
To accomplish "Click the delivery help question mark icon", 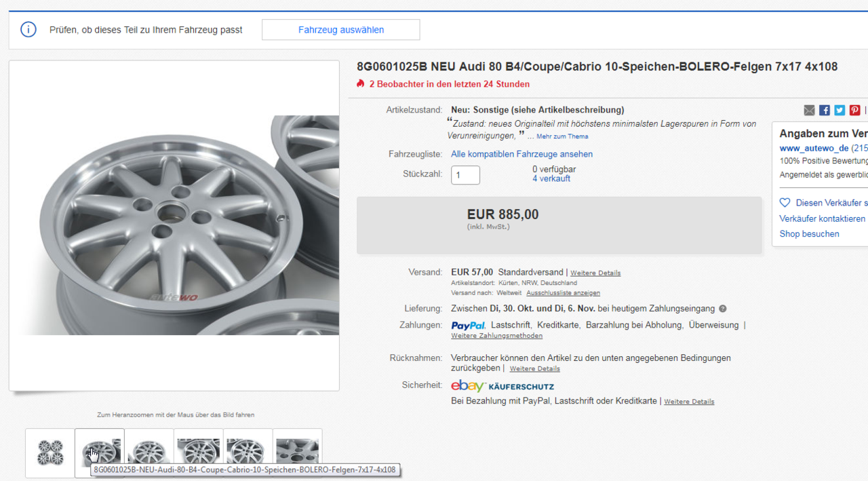I will 723,309.
